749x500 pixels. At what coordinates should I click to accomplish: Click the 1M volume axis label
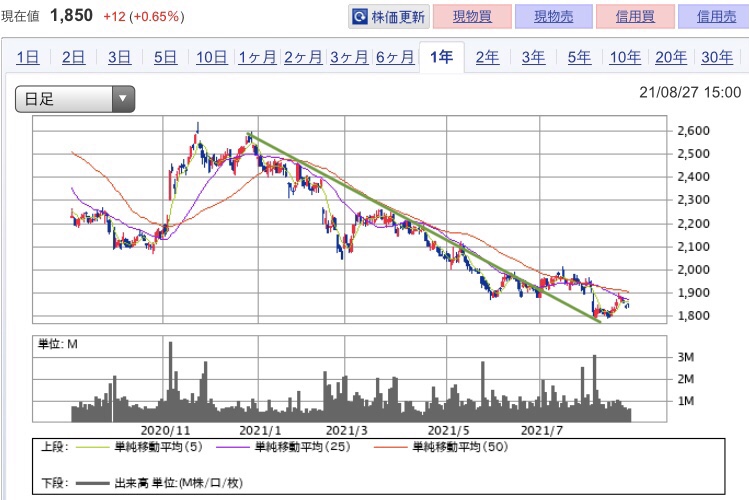[x=685, y=401]
